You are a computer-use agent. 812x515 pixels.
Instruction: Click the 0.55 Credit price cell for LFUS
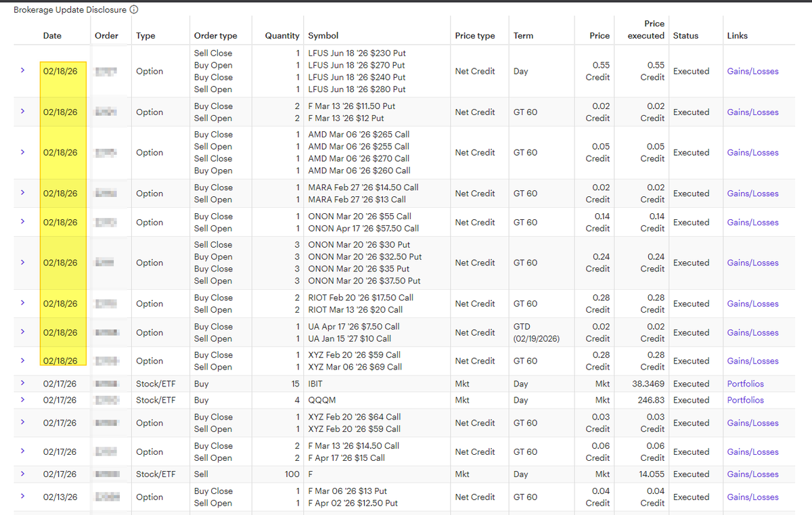597,71
